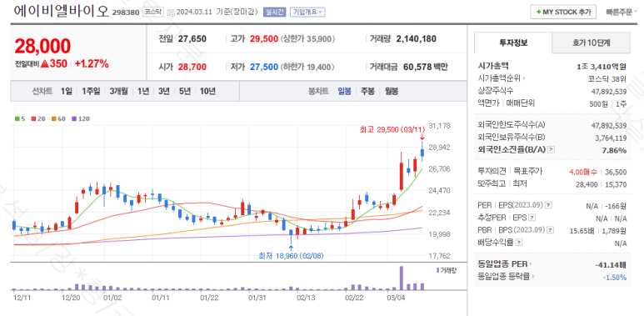Click the red 20-day moving average legend
This screenshot has height=316, width=644.
click(x=37, y=118)
